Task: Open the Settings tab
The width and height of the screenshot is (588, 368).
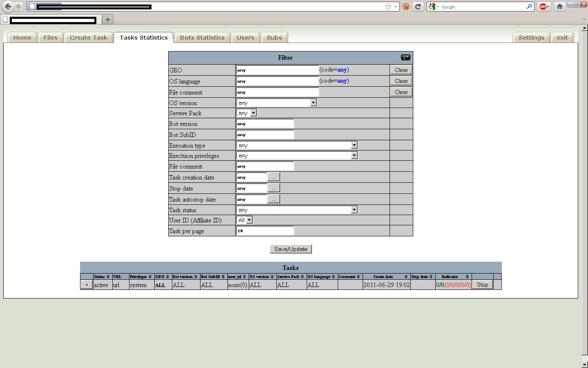Action: [531, 38]
